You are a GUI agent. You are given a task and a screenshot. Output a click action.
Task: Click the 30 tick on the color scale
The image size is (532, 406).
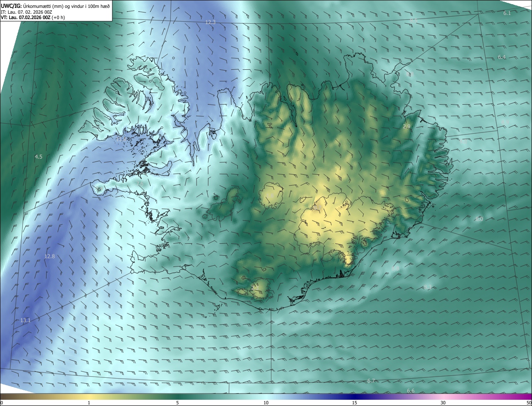(x=443, y=403)
